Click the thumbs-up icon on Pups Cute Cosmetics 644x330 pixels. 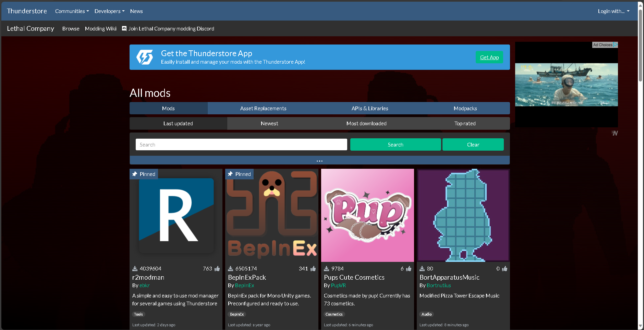tap(409, 269)
